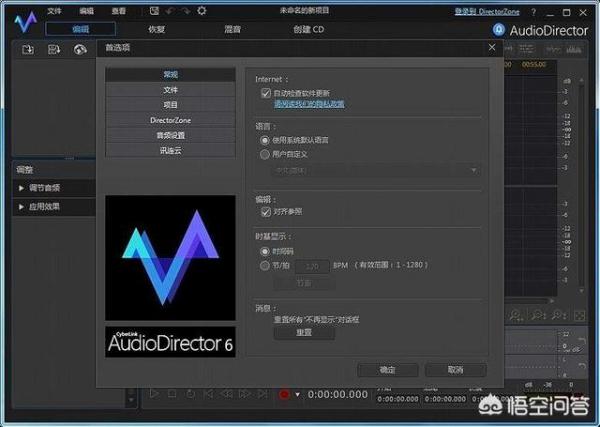Click the layout icon left of undo
The height and width of the screenshot is (427, 600).
[x=154, y=11]
